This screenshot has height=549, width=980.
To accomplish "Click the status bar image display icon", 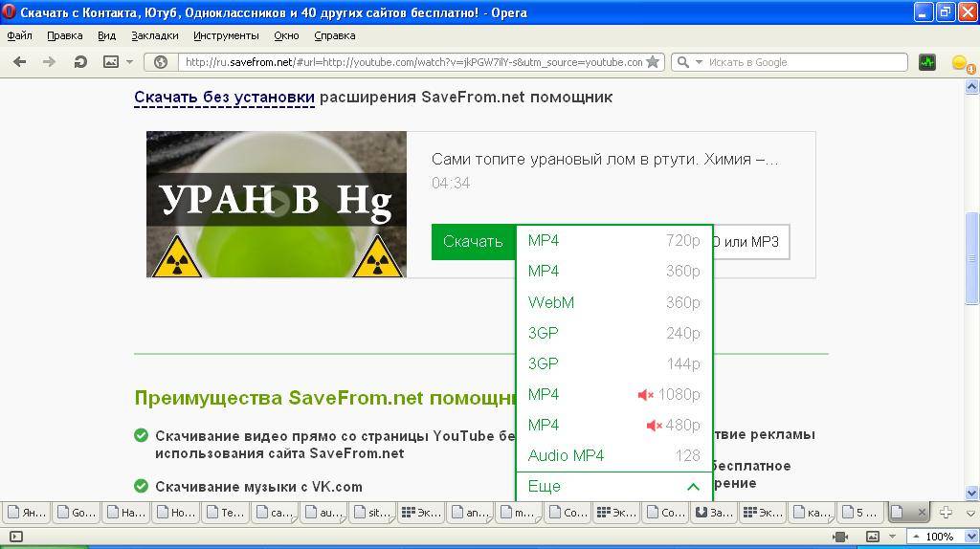I will click(x=873, y=537).
